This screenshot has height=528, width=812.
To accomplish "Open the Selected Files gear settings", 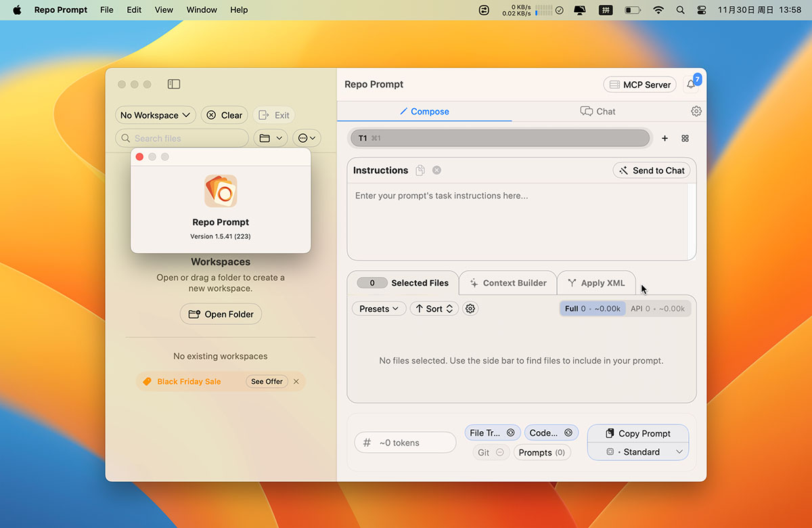I will point(470,309).
